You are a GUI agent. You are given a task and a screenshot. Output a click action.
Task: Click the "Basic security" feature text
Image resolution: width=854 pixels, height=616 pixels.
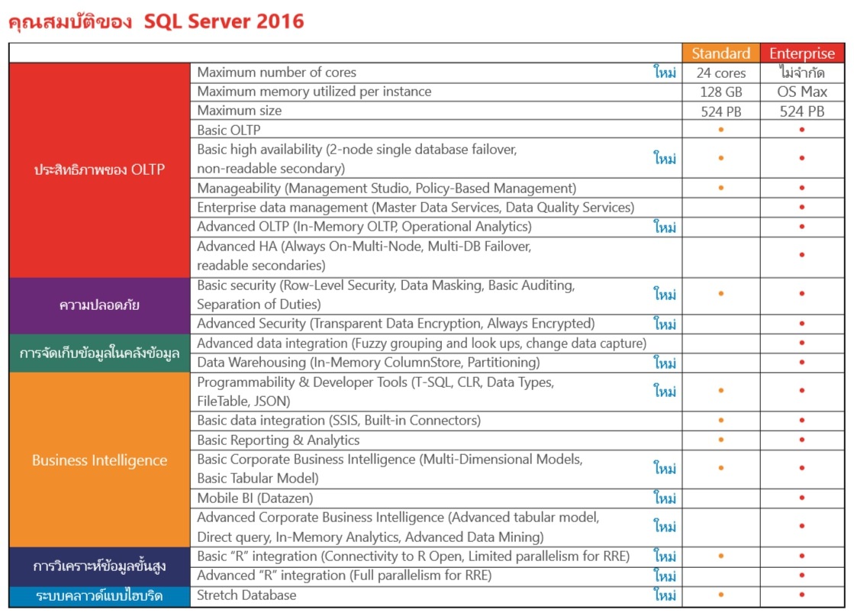pos(385,295)
